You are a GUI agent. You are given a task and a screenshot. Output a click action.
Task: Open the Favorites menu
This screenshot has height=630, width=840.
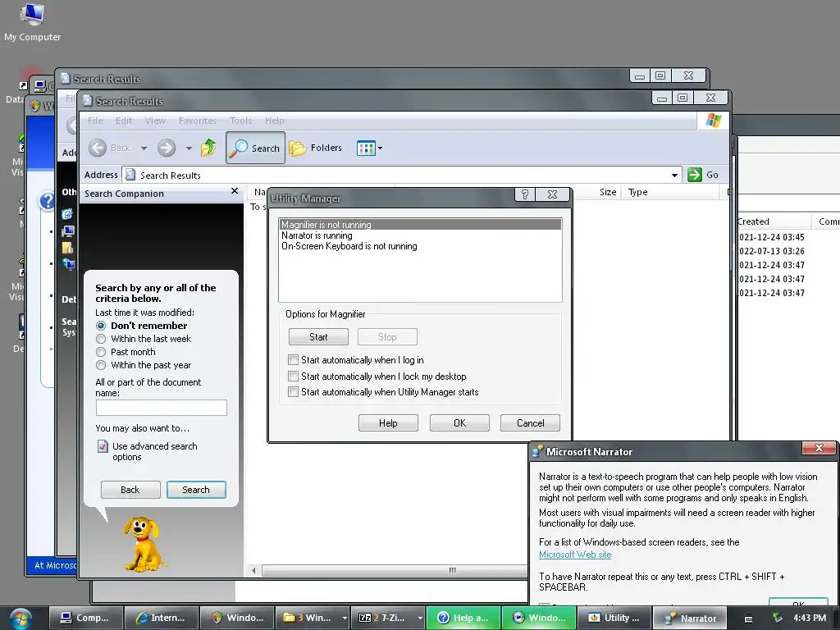pos(197,121)
